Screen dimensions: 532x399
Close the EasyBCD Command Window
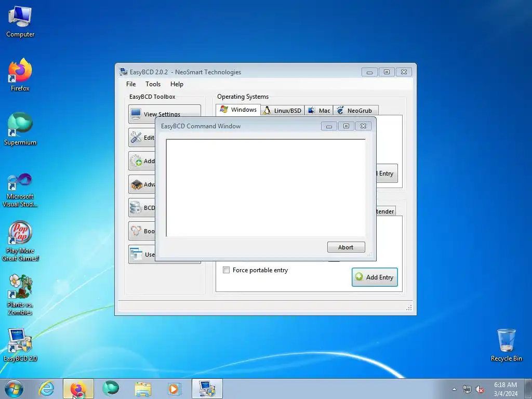click(x=363, y=126)
